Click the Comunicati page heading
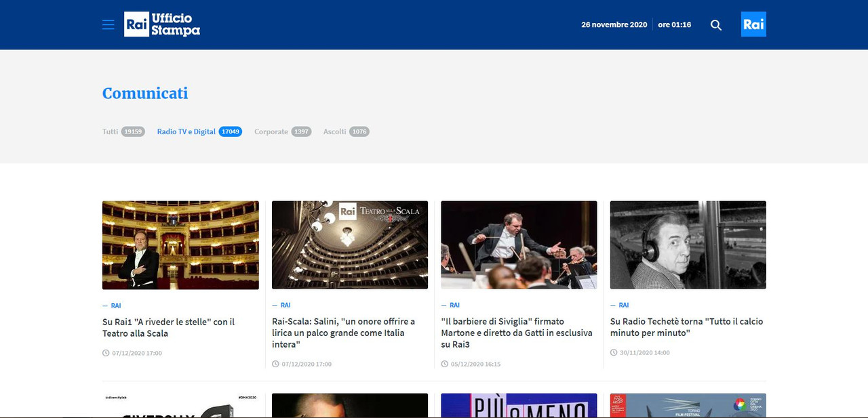Image resolution: width=868 pixels, height=418 pixels. (x=145, y=93)
